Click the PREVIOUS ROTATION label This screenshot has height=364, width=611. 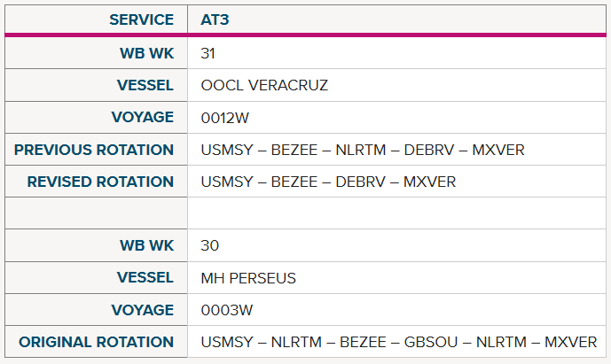(94, 150)
